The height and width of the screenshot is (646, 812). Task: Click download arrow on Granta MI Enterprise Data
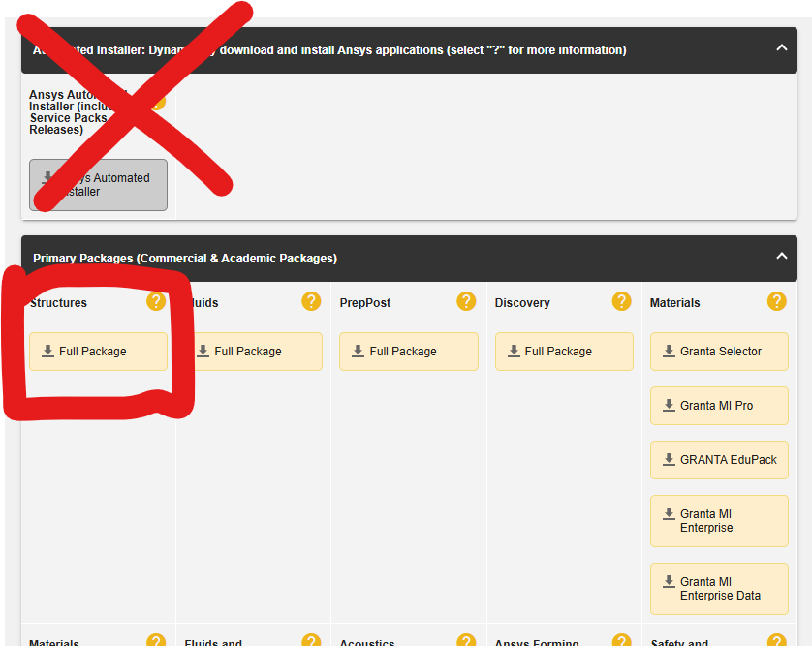click(669, 582)
